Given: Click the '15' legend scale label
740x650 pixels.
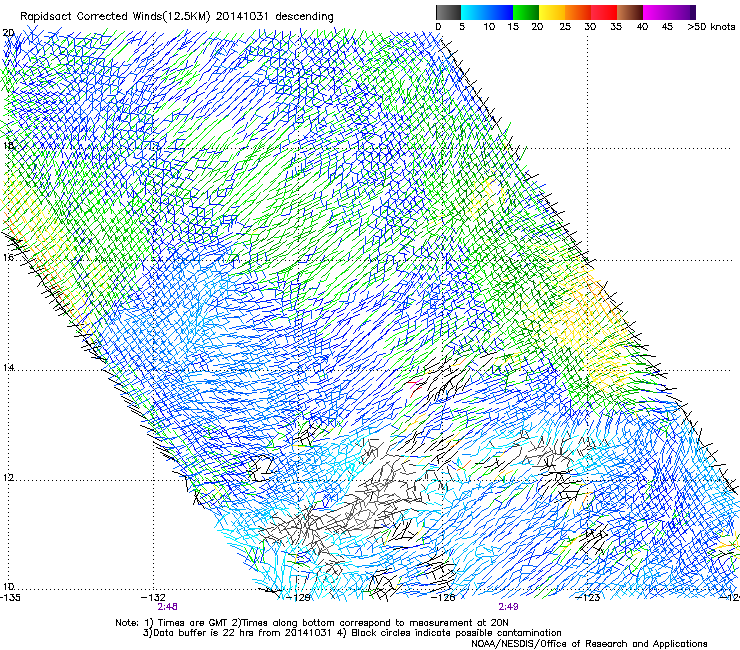Looking at the screenshot, I should 513,27.
